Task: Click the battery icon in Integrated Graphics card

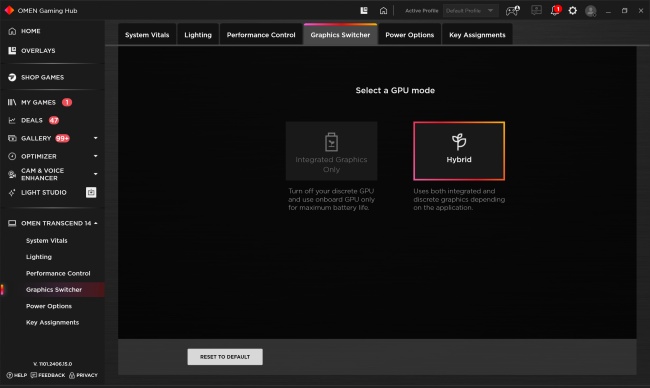Action: click(x=331, y=142)
